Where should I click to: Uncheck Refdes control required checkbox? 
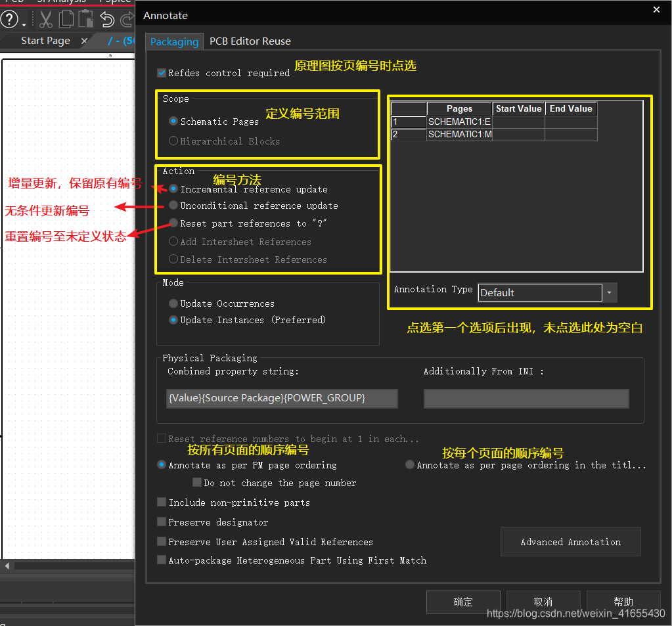[x=162, y=73]
